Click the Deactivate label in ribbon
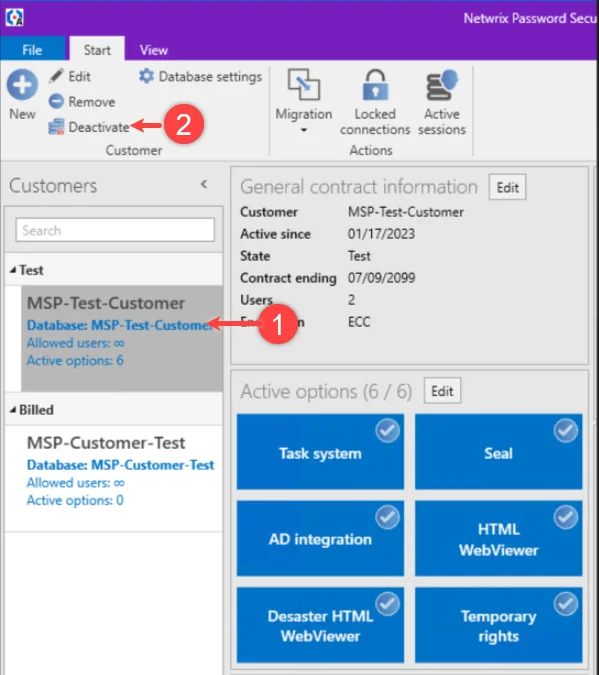This screenshot has height=675, width=599. (99, 127)
